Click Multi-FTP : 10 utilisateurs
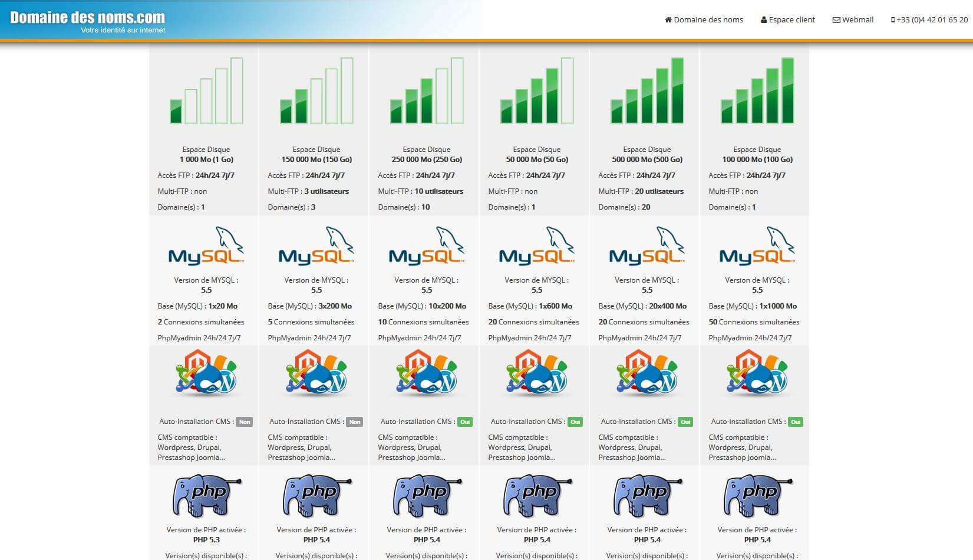This screenshot has width=973, height=560. pyautogui.click(x=421, y=191)
